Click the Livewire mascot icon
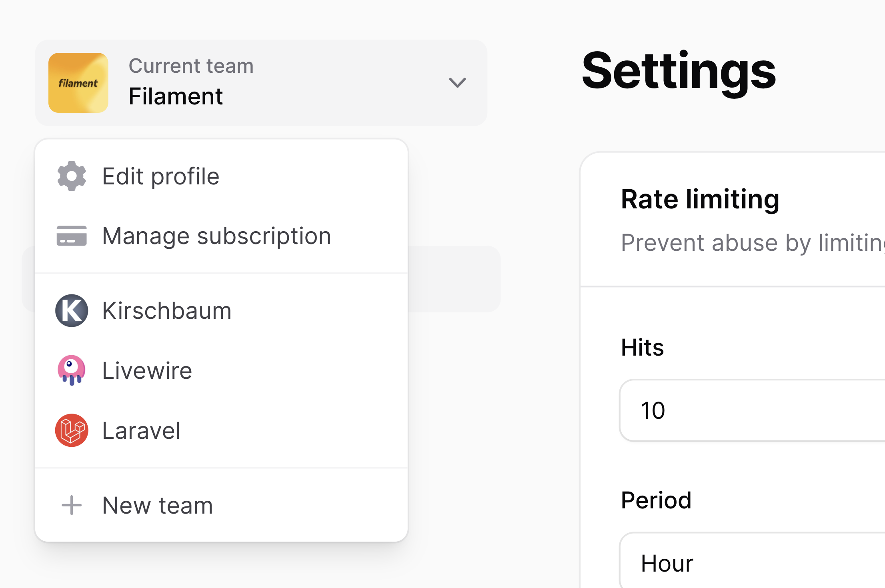The width and height of the screenshot is (885, 588). [72, 370]
